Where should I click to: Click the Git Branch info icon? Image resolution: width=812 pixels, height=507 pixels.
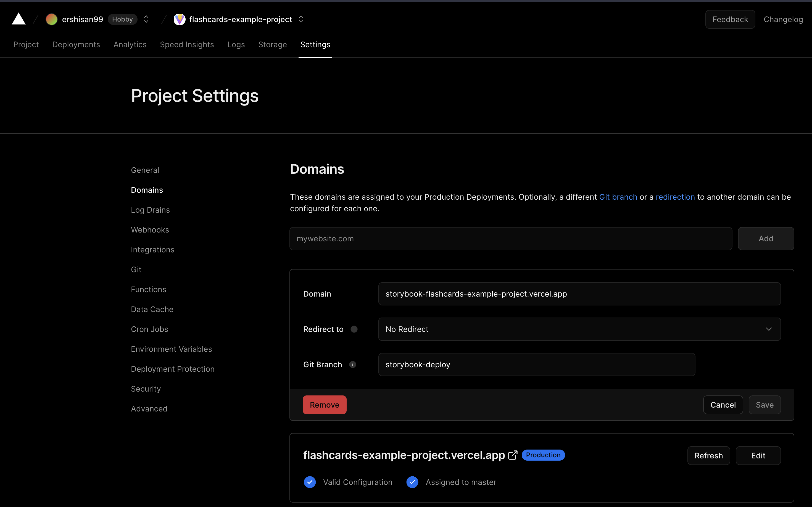(x=352, y=365)
